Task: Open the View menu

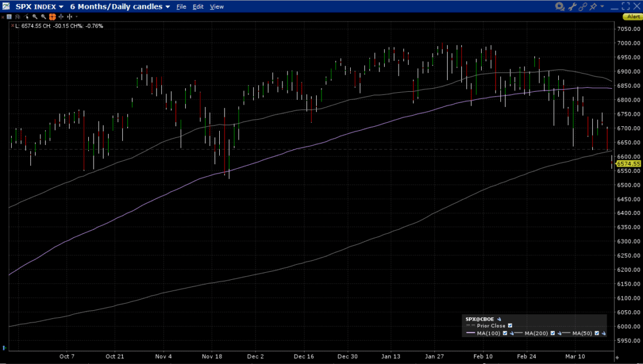Action: click(216, 6)
